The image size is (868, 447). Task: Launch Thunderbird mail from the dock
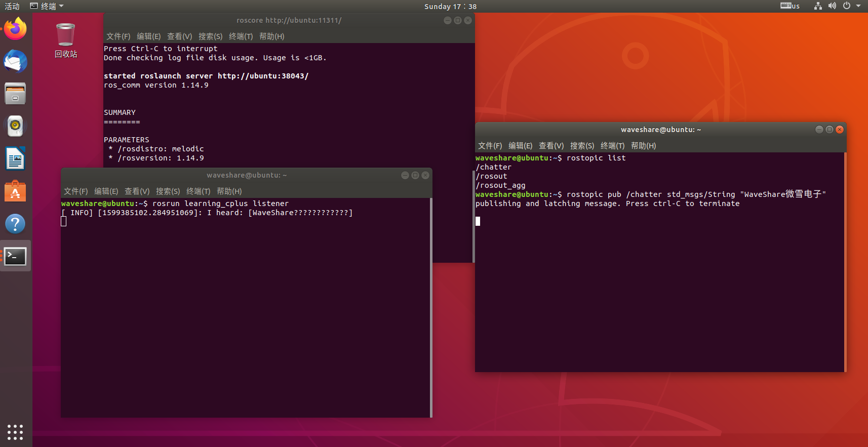(x=15, y=61)
